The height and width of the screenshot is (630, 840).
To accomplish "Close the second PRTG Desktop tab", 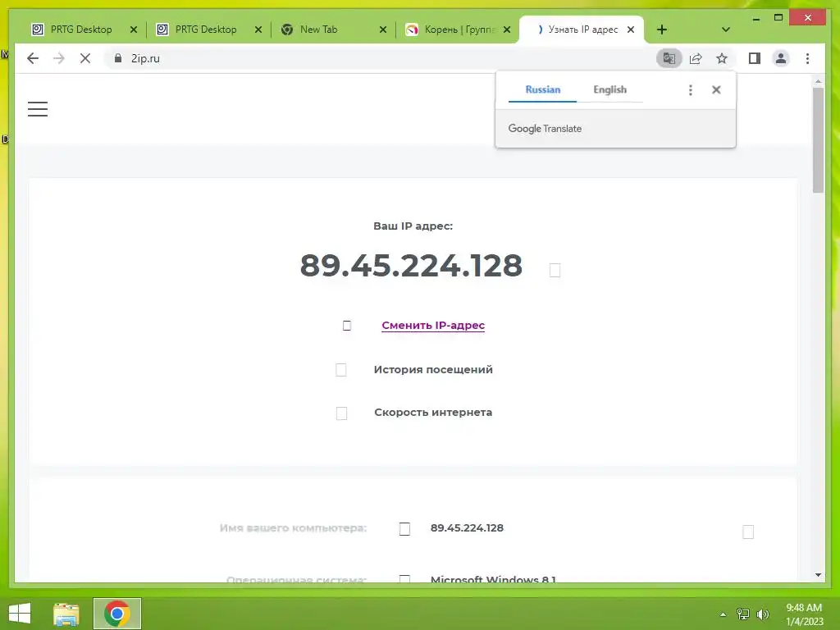I will (x=258, y=30).
